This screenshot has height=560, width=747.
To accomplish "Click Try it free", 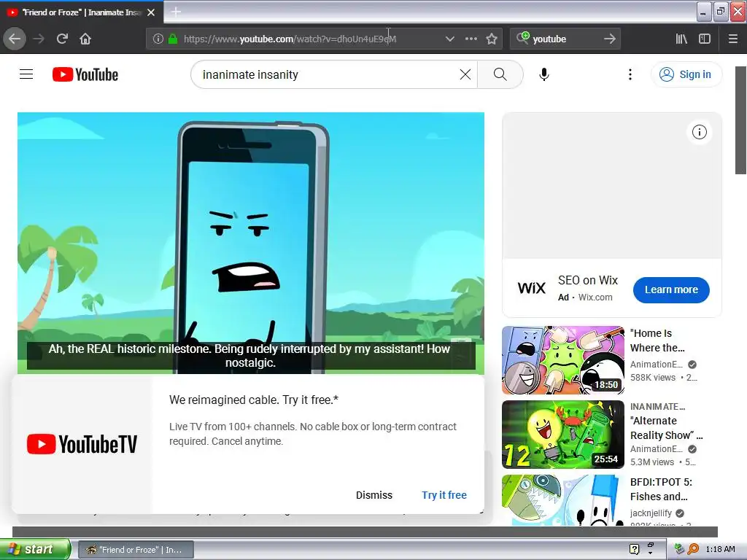I will (x=444, y=495).
